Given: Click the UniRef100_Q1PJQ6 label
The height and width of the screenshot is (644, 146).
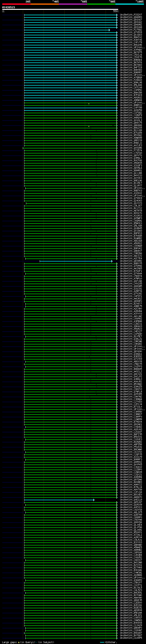Looking at the screenshot, I should [x=131, y=281].
